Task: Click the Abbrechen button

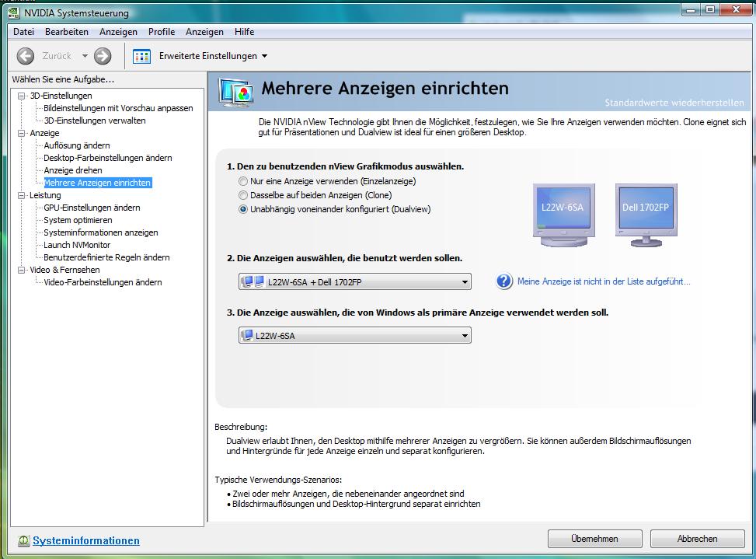Action: (x=697, y=539)
